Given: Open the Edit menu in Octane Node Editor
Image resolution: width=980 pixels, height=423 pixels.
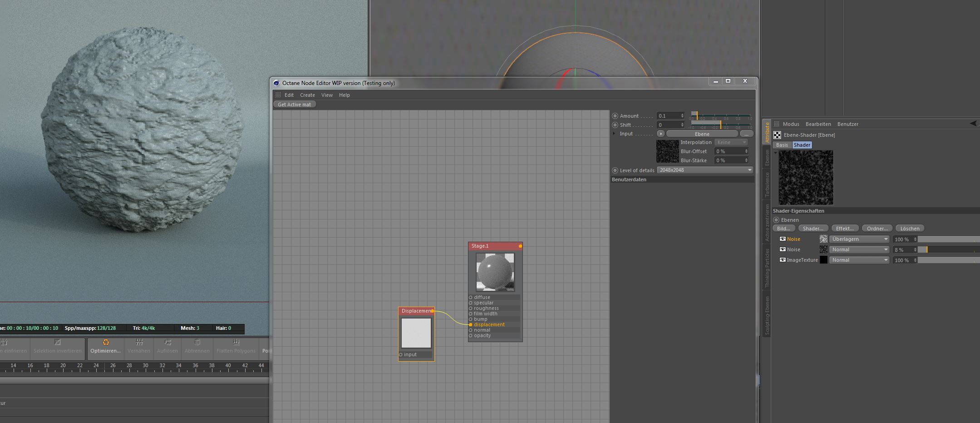Looking at the screenshot, I should [289, 95].
